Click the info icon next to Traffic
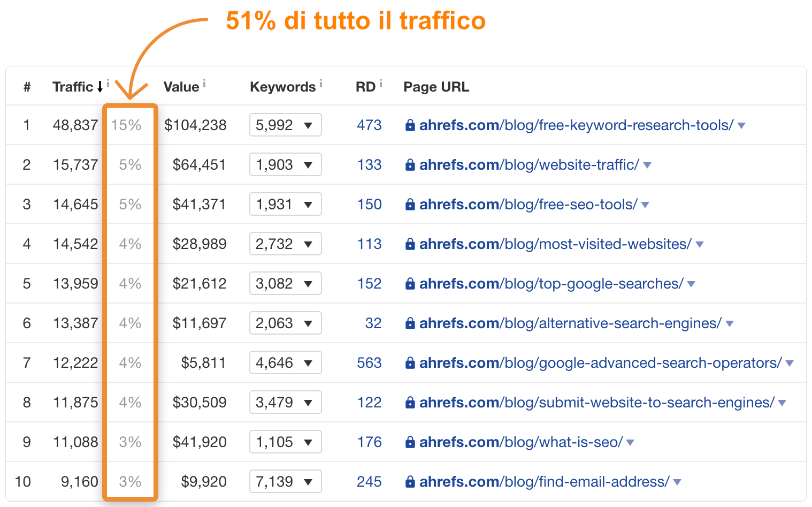Viewport: 812px width, 507px height. click(108, 83)
